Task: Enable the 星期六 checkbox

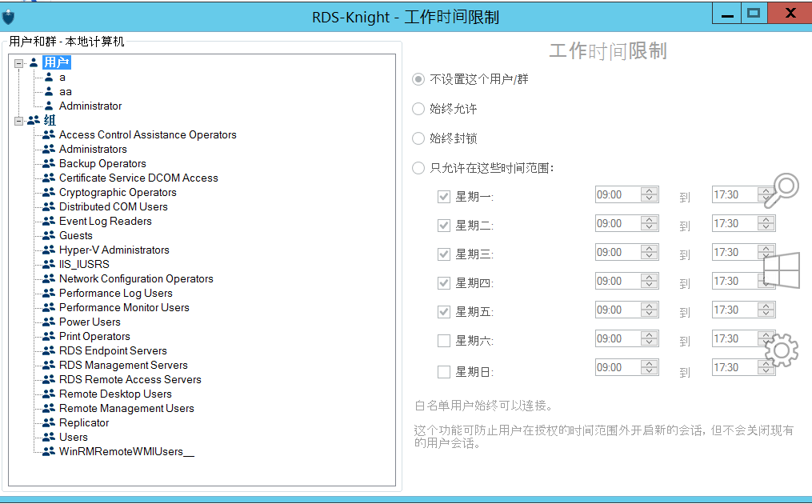Action: [444, 341]
